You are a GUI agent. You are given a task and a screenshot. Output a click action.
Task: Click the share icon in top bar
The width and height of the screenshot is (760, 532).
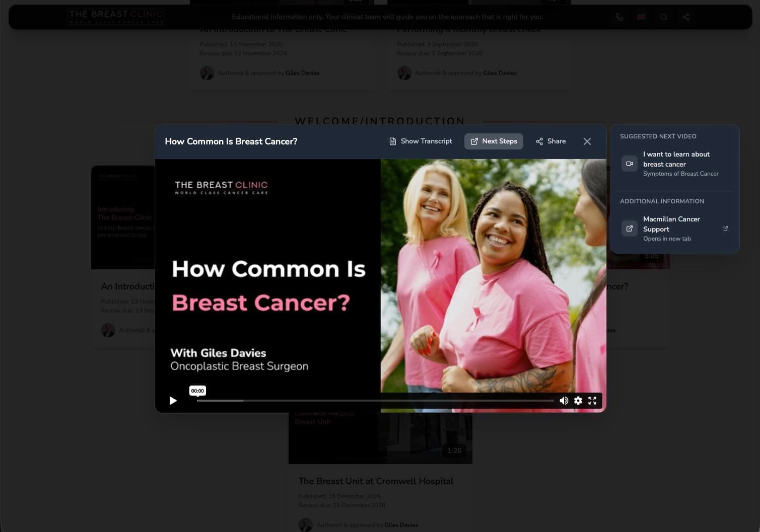[686, 17]
